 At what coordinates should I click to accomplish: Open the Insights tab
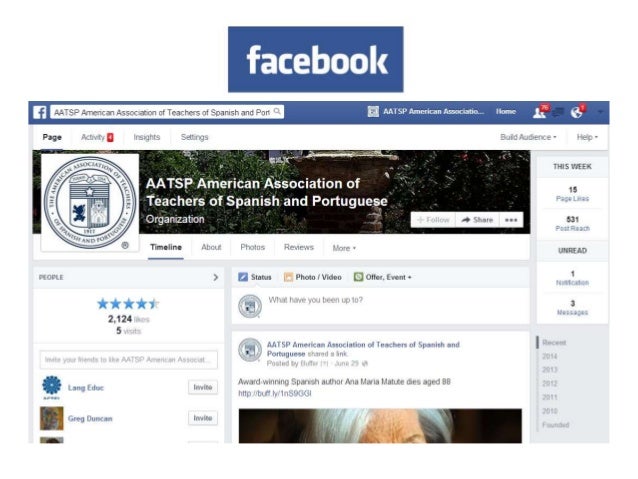pos(146,137)
